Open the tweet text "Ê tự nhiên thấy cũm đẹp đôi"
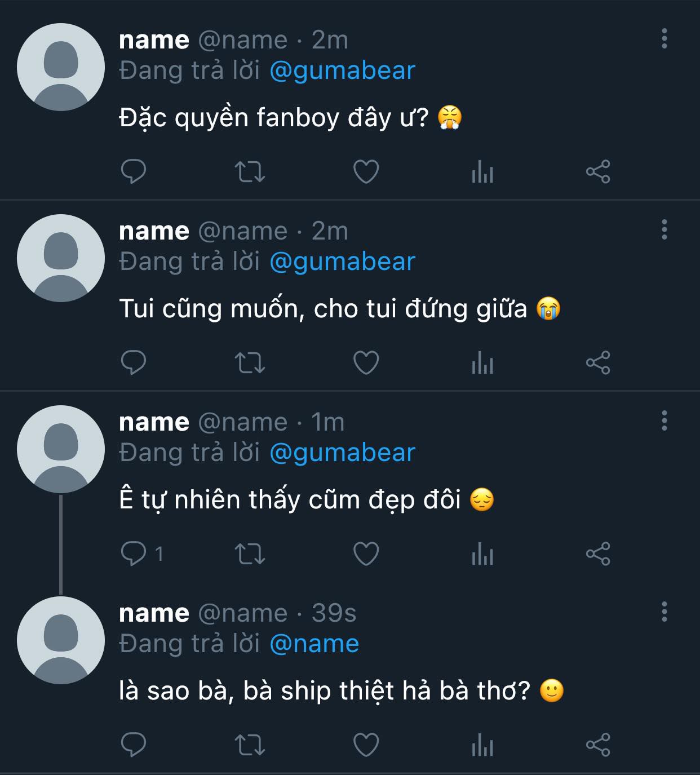This screenshot has width=700, height=775. tap(290, 500)
